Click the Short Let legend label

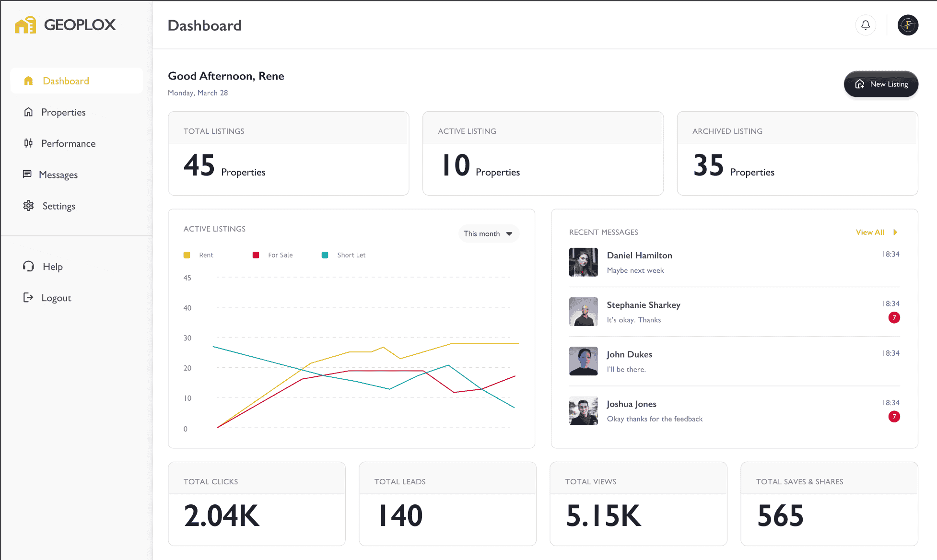351,255
